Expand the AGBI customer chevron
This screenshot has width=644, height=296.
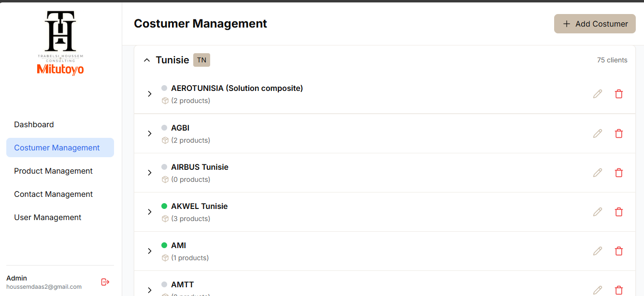pos(150,133)
